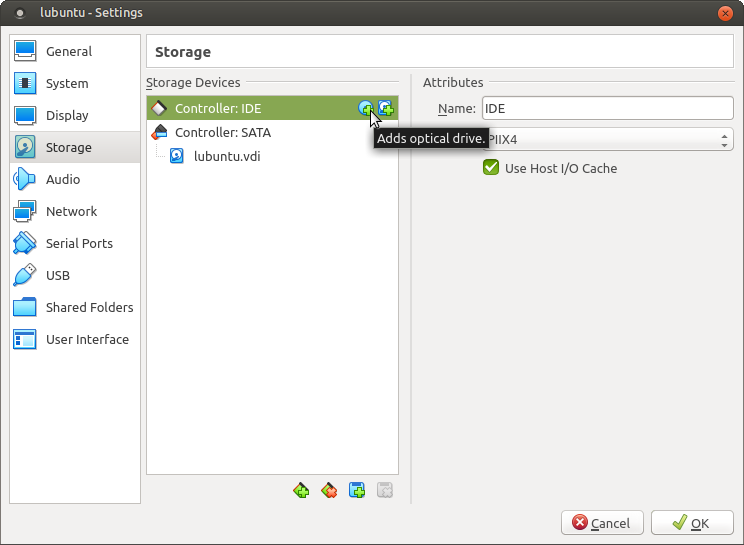Click the Attributes section label
Image resolution: width=744 pixels, height=545 pixels.
(453, 83)
